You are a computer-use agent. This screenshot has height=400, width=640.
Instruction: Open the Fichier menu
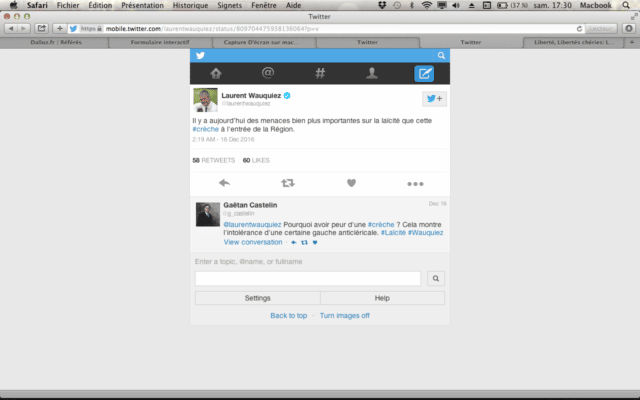tap(68, 5)
